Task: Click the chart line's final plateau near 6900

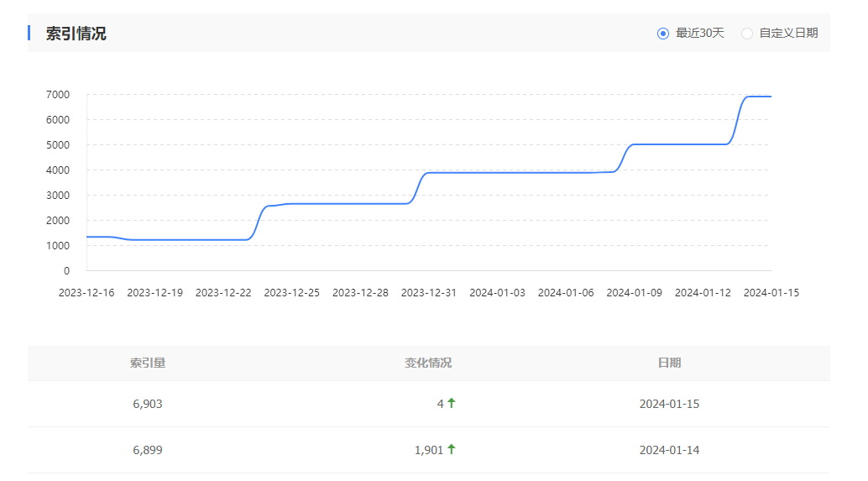Action: coord(760,97)
